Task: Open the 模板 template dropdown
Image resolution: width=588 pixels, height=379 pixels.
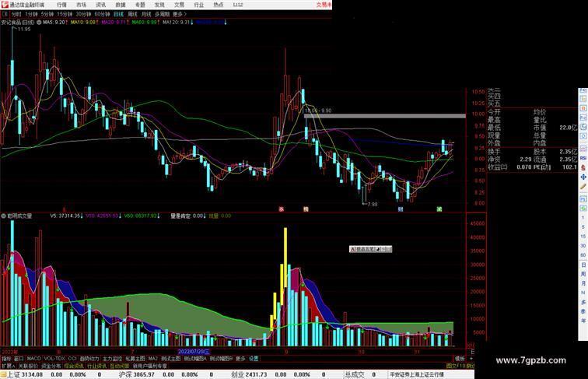Action: click(x=460, y=359)
